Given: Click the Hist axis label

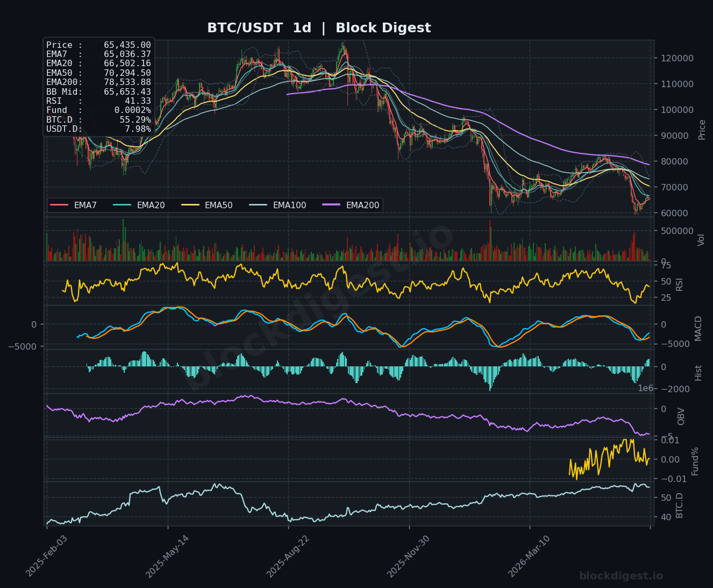Looking at the screenshot, I should 698,373.
